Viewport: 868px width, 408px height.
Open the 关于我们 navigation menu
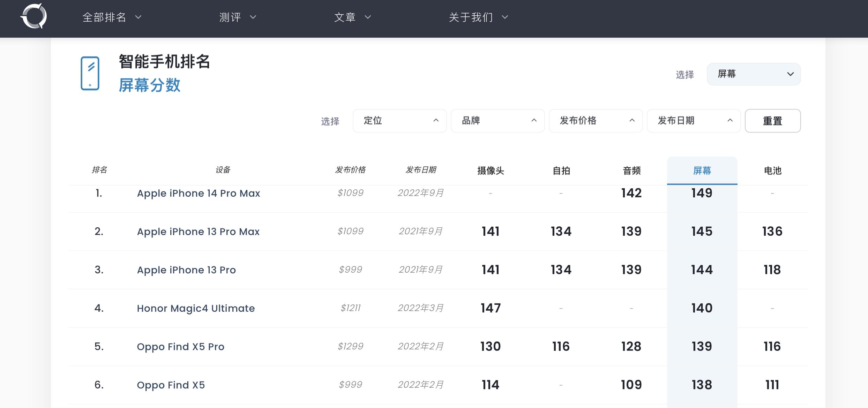[x=478, y=17]
